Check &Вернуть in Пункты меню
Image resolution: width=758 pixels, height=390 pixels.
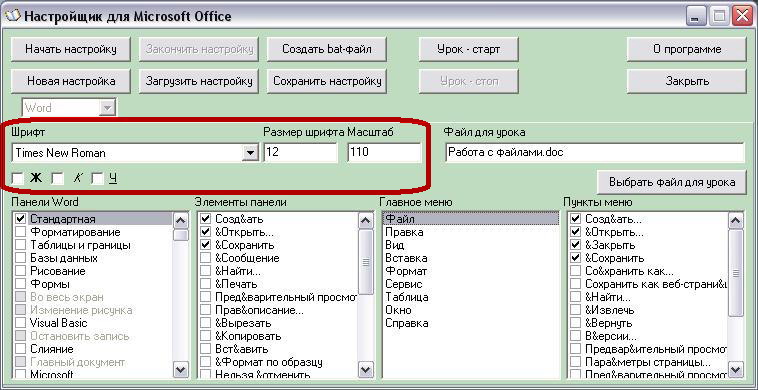575,323
